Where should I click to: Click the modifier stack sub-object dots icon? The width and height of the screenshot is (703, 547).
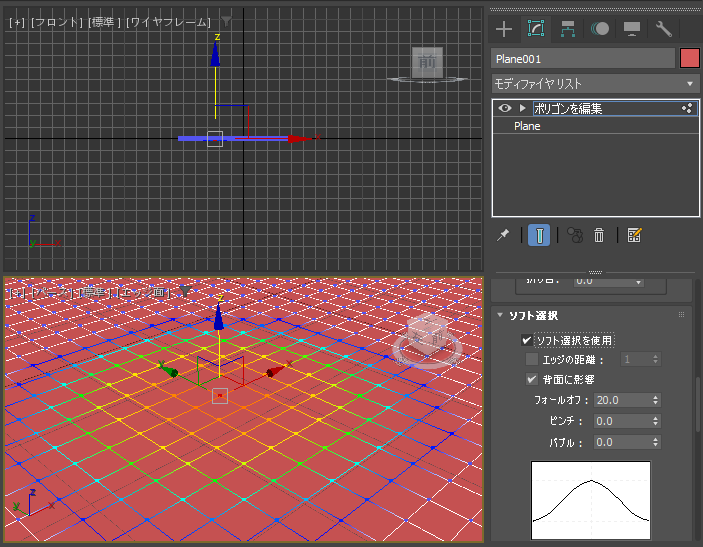point(687,108)
